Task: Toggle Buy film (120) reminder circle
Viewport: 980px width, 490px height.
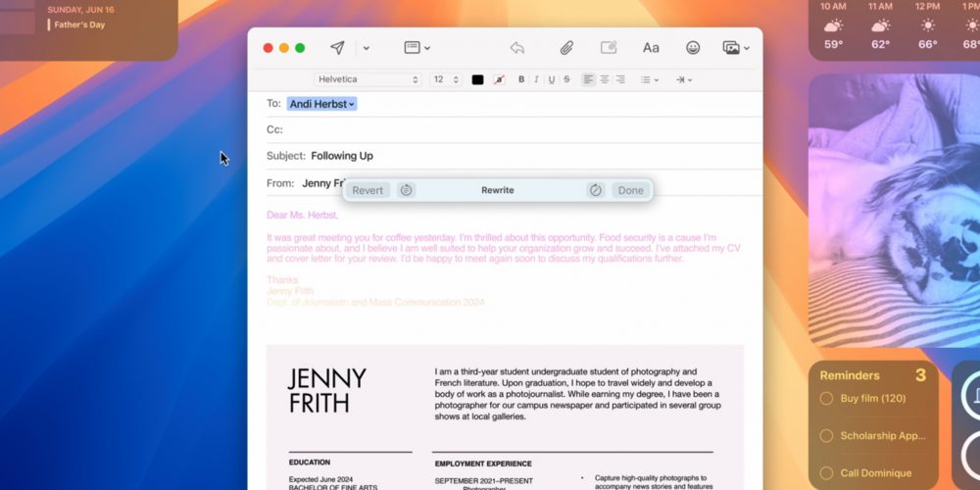Action: coord(826,399)
